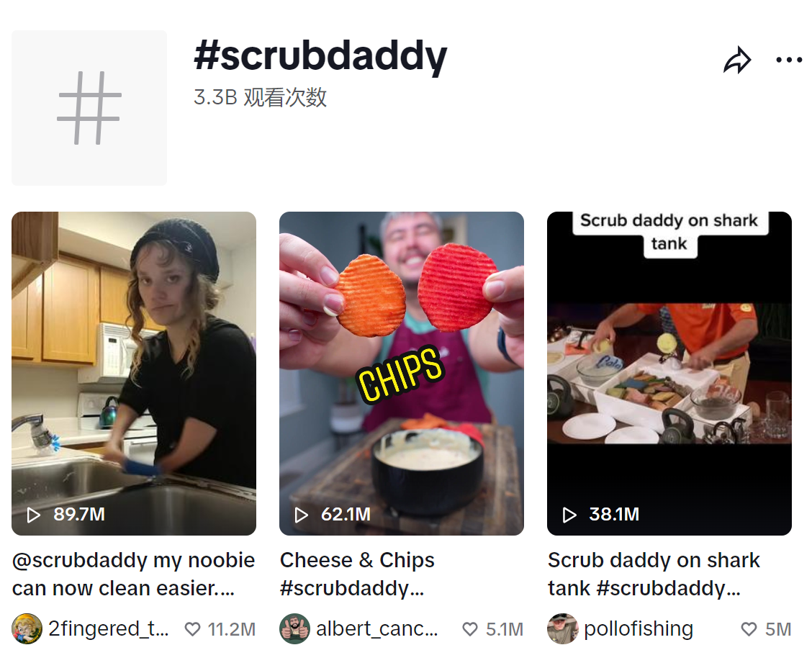Screen dimensions: 812x663
Task: Click the 2fingered_t profile avatar
Action: coord(27,629)
